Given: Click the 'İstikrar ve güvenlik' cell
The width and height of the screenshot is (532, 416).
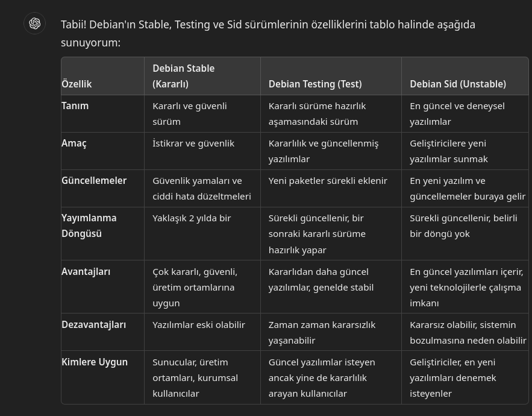Looking at the screenshot, I should point(193,143).
